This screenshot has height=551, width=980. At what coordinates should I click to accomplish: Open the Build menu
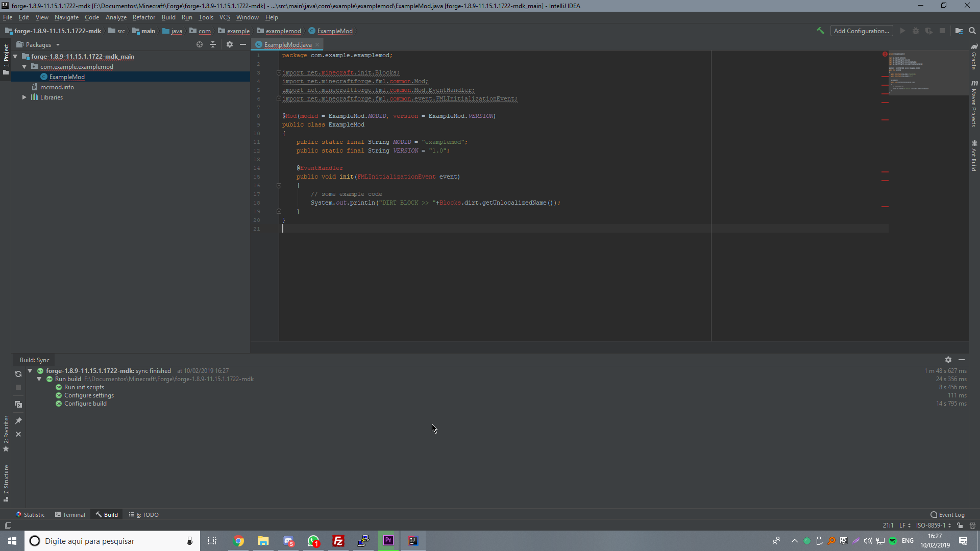point(168,17)
